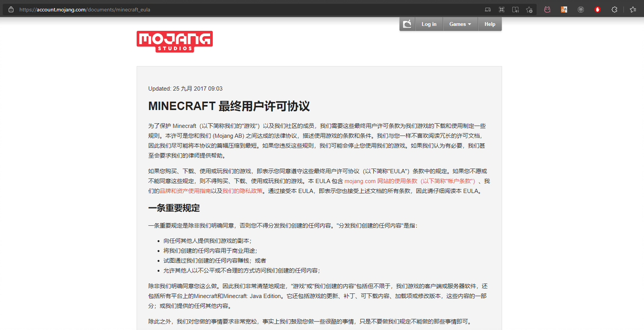Start the read aloud book icon
Viewport: 644px width, 330px height.
coord(515,9)
